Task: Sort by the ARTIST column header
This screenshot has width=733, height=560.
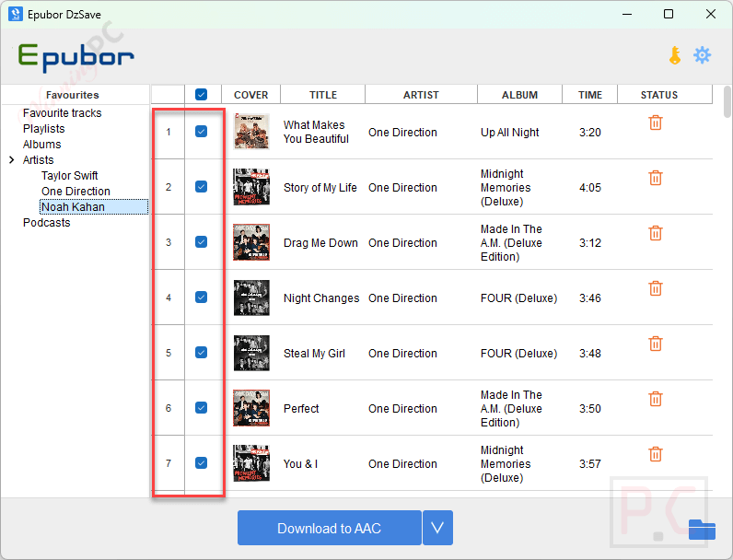Action: point(421,95)
